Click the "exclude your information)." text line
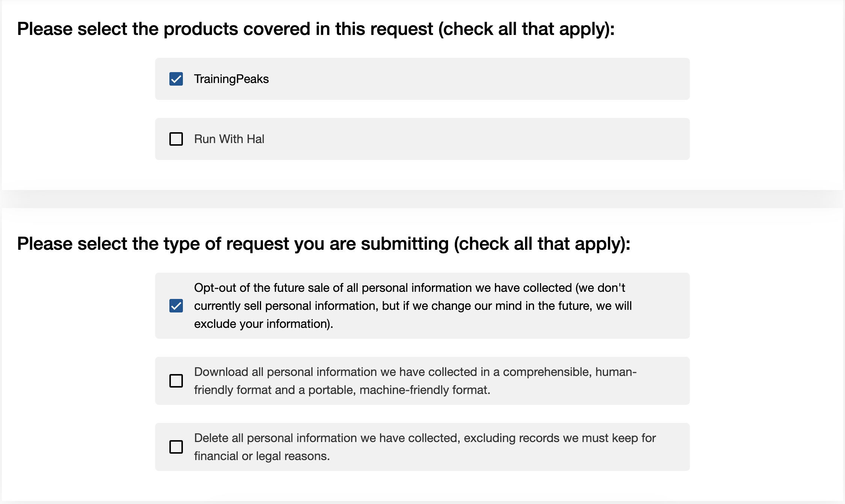This screenshot has width=845, height=504. point(264,324)
